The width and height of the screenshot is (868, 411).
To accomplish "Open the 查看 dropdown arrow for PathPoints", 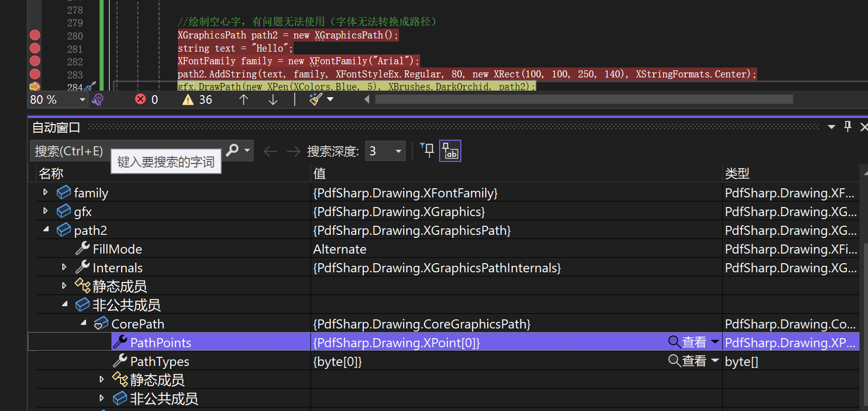I will pyautogui.click(x=715, y=342).
